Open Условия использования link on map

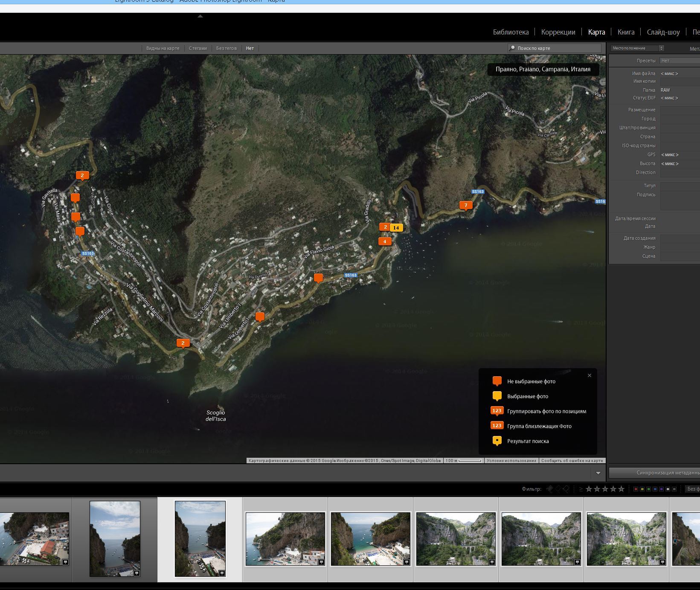(511, 461)
